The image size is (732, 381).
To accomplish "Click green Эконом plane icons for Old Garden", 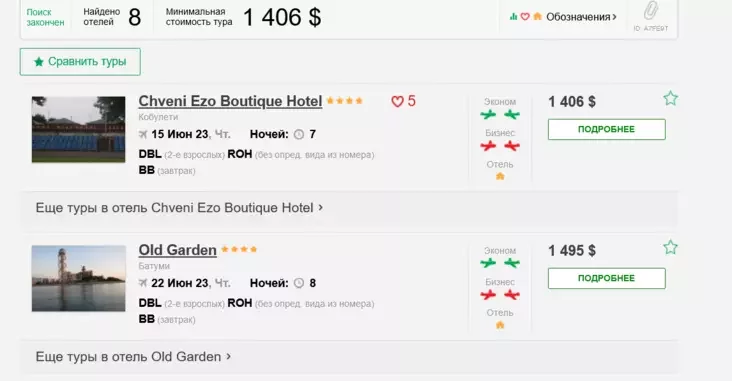I will tap(500, 263).
